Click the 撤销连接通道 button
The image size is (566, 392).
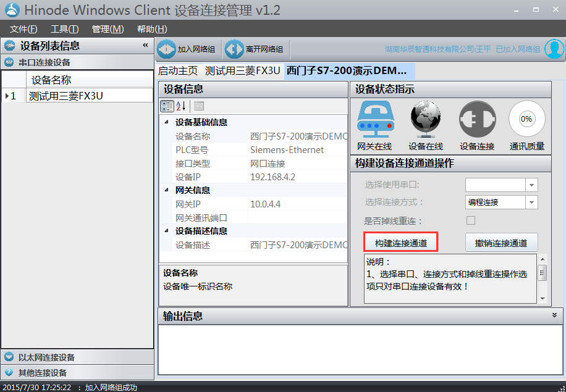[501, 243]
